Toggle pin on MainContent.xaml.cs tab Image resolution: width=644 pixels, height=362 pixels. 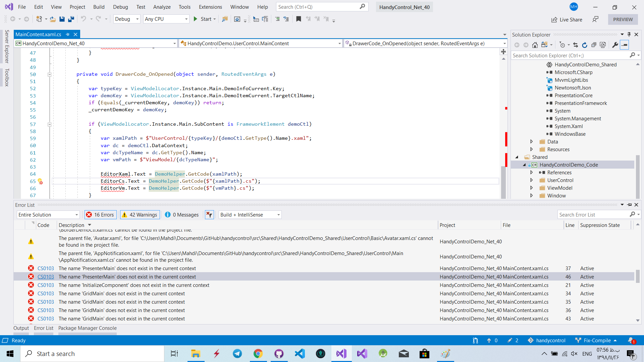pos(68,34)
